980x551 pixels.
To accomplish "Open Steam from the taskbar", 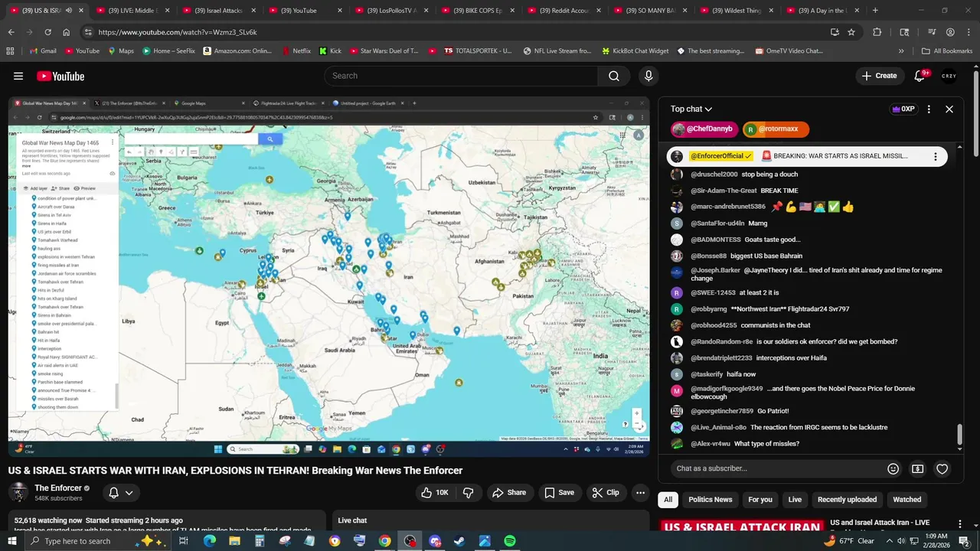I will click(x=459, y=541).
